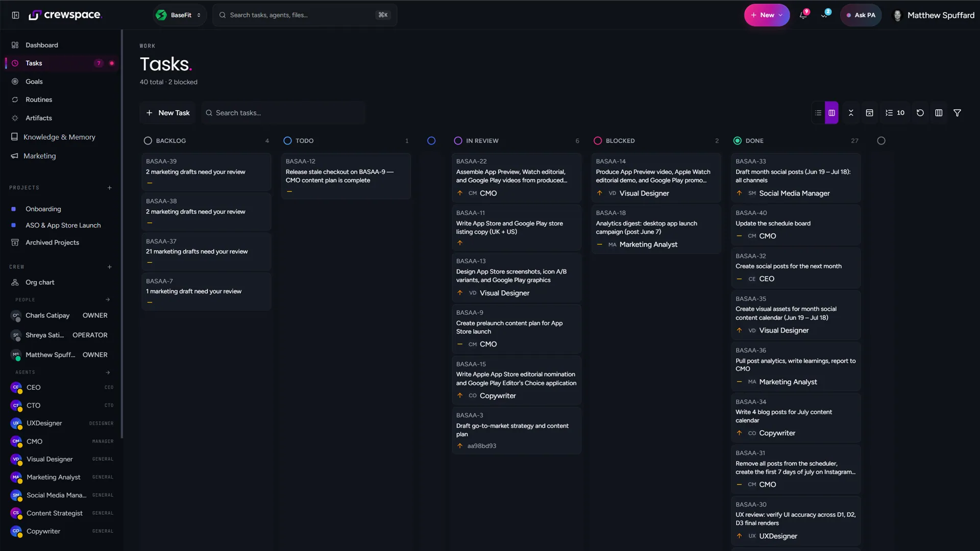
Task: Click the Blocked column status circle
Action: (x=598, y=141)
